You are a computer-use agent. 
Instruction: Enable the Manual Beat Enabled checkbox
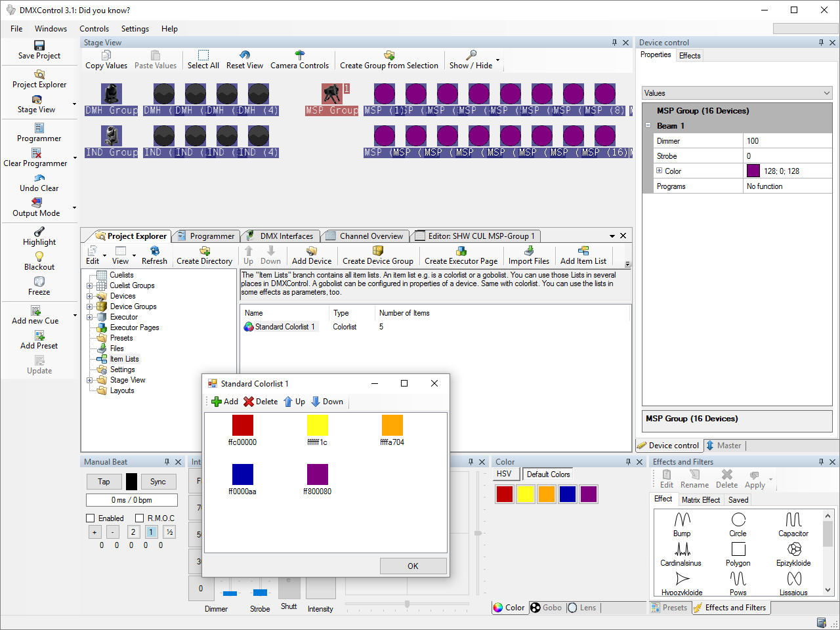pos(91,518)
